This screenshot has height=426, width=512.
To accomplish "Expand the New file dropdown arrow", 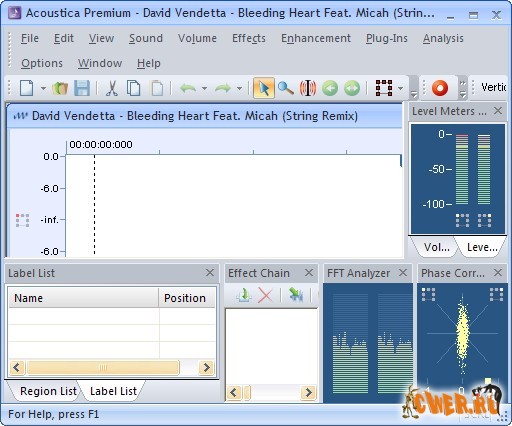I will pos(43,89).
